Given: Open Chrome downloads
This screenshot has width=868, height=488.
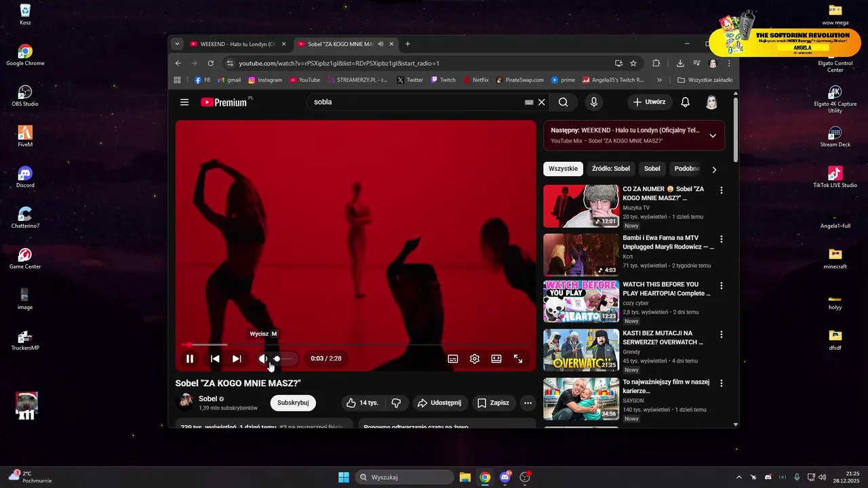Looking at the screenshot, I should [680, 63].
